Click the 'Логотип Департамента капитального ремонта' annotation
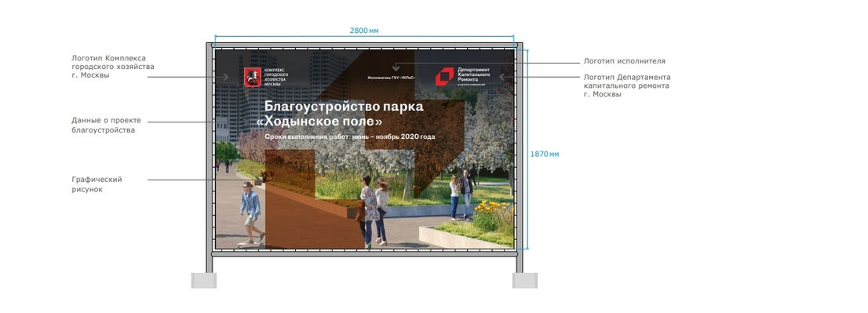 [x=627, y=86]
